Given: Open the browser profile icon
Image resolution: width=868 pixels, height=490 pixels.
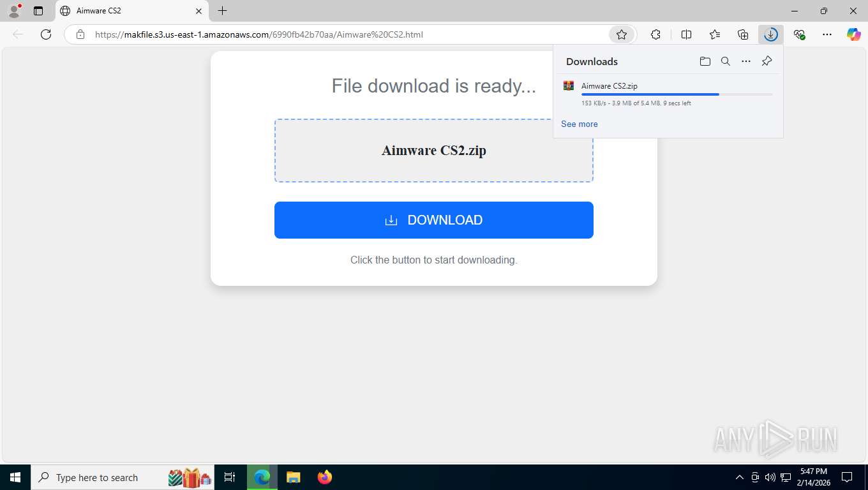Looking at the screenshot, I should click(x=13, y=11).
